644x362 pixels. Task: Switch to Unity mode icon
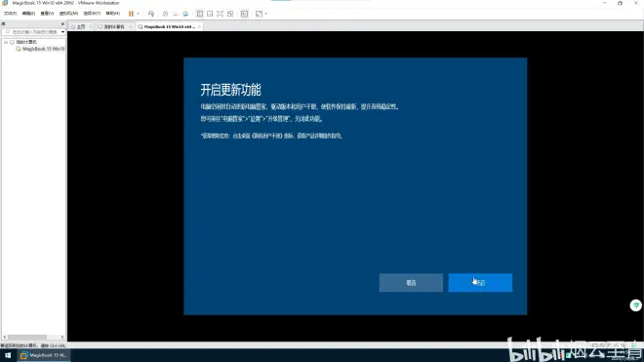point(230,14)
